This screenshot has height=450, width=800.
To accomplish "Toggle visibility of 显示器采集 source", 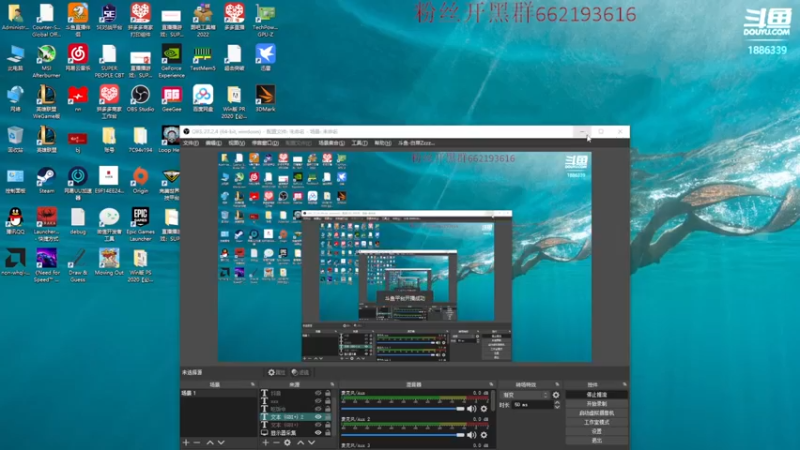I will coord(318,433).
